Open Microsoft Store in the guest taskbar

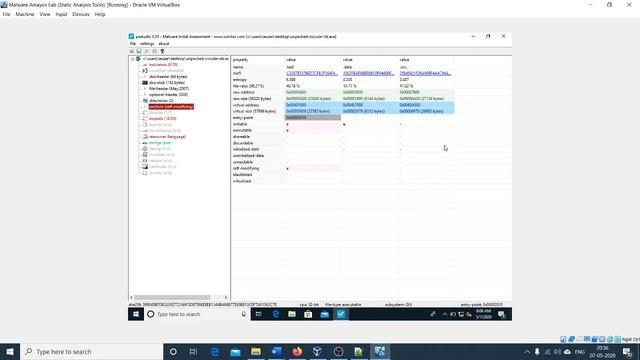coord(308,314)
